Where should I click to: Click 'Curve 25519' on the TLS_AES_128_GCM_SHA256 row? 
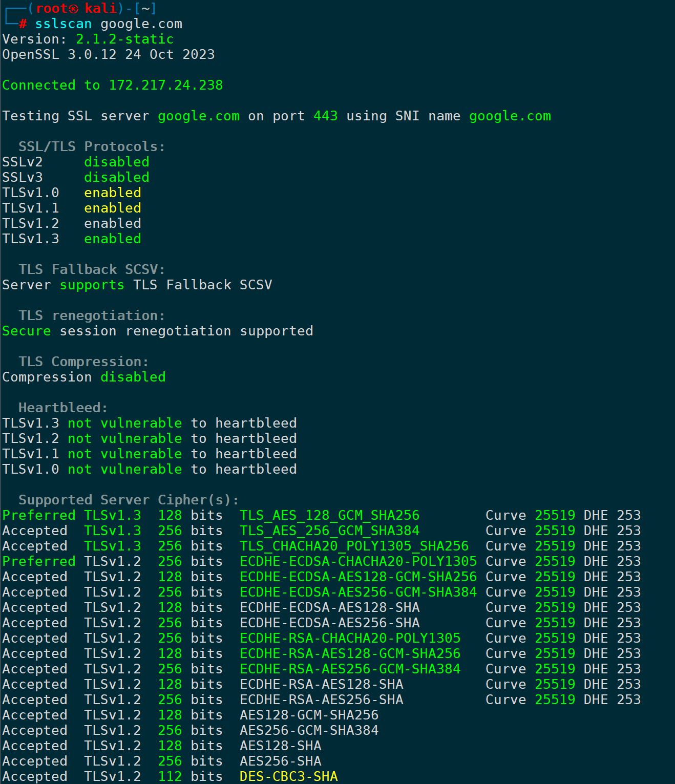pyautogui.click(x=531, y=516)
